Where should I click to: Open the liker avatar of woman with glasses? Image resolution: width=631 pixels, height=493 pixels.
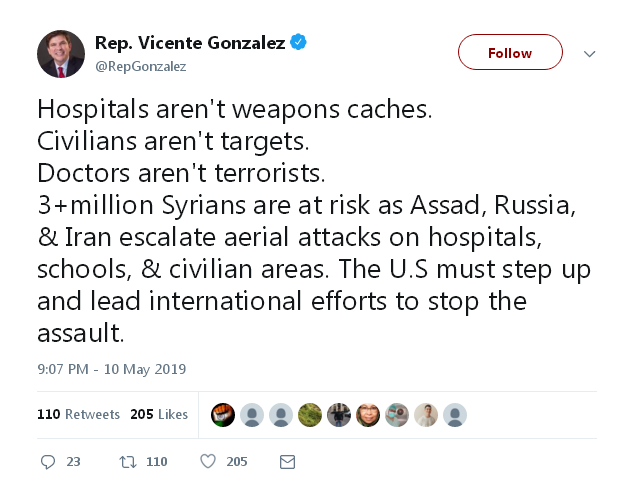click(x=368, y=415)
